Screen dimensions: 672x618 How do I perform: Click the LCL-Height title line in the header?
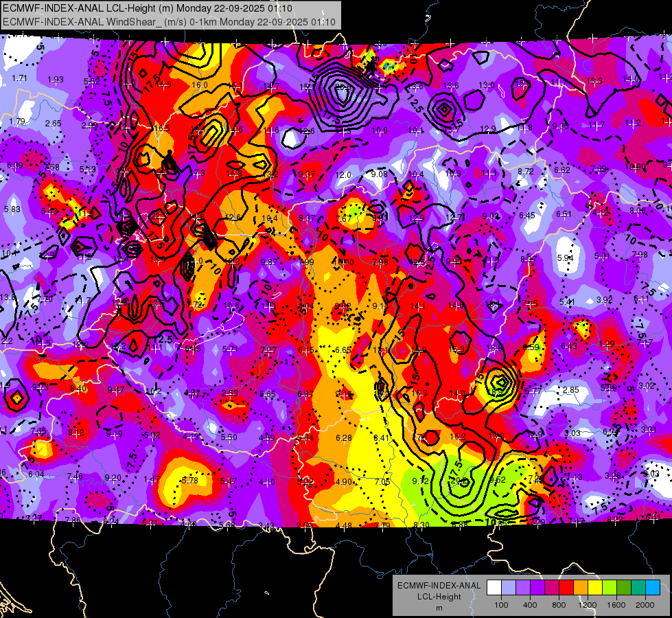click(148, 8)
